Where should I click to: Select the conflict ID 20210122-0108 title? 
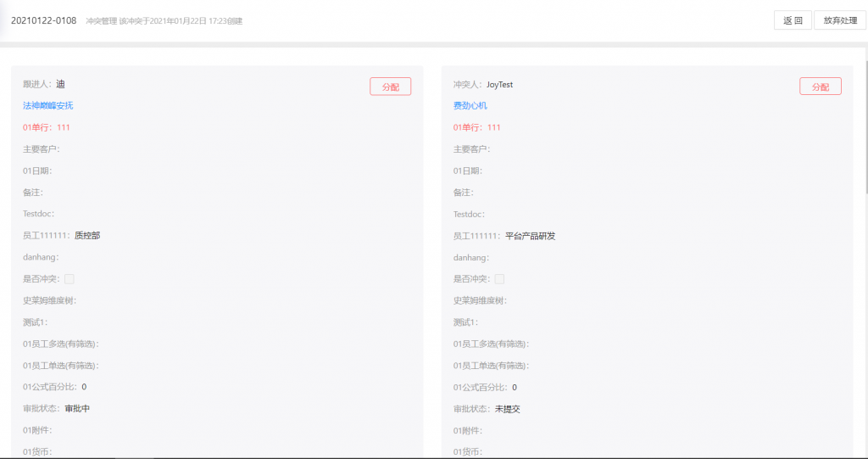pyautogui.click(x=44, y=20)
